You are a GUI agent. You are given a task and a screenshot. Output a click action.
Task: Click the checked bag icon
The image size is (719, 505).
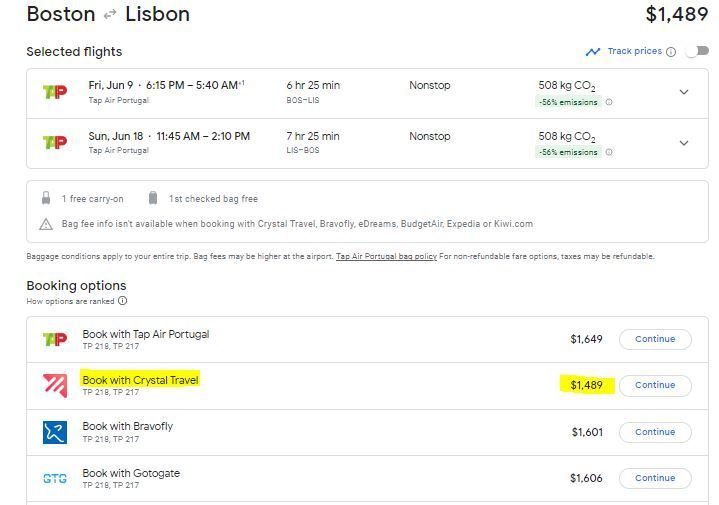click(152, 198)
